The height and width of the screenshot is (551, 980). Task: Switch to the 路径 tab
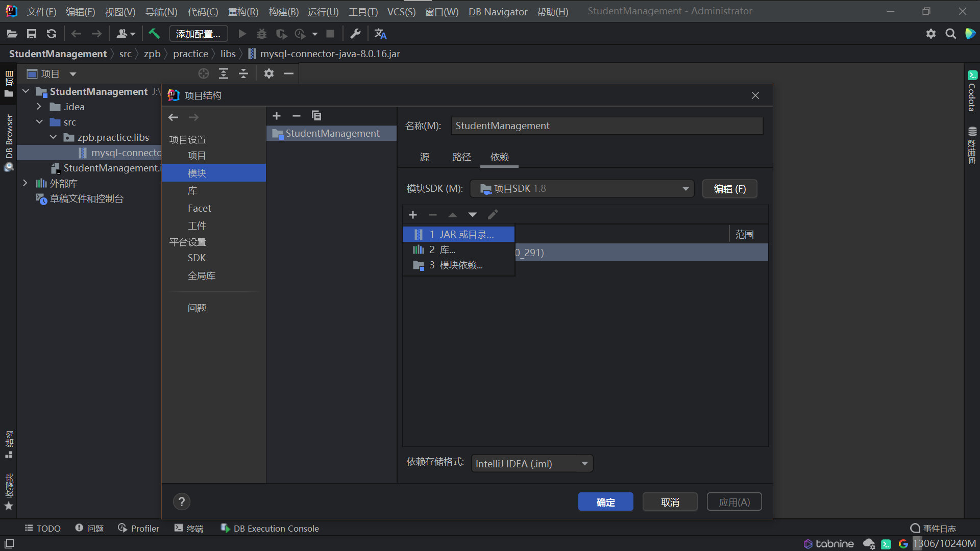[461, 157]
